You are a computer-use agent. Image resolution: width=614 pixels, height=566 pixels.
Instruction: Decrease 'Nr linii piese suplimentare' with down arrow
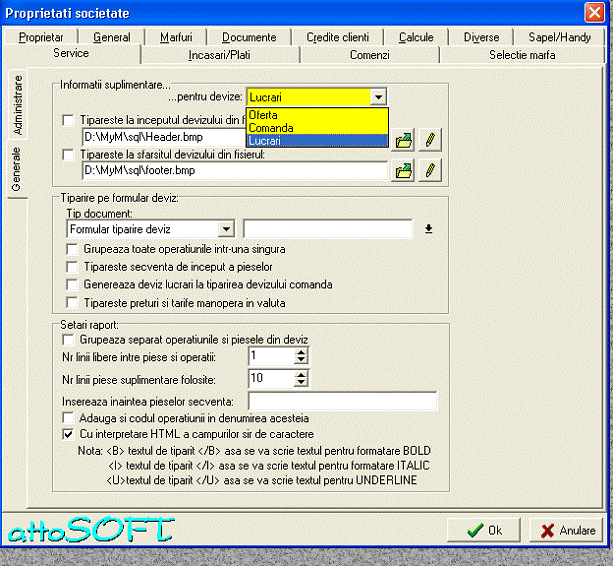(x=301, y=384)
